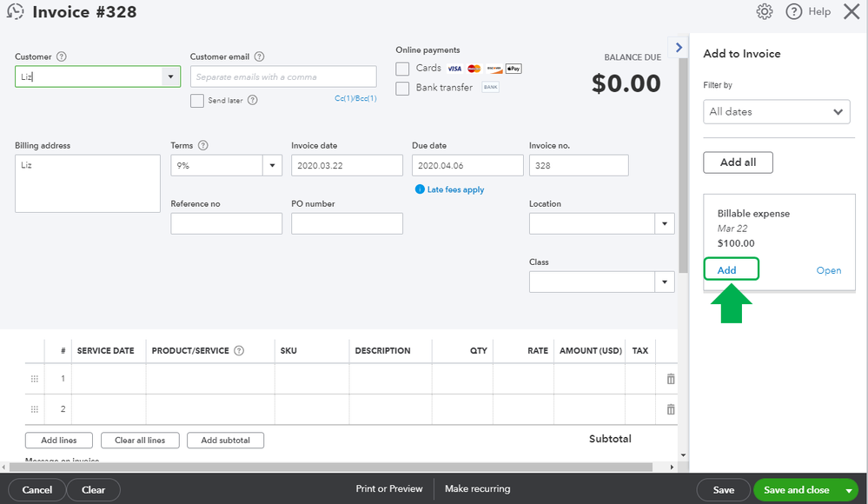Click the AMOUNT (USD) column header

[x=591, y=350]
